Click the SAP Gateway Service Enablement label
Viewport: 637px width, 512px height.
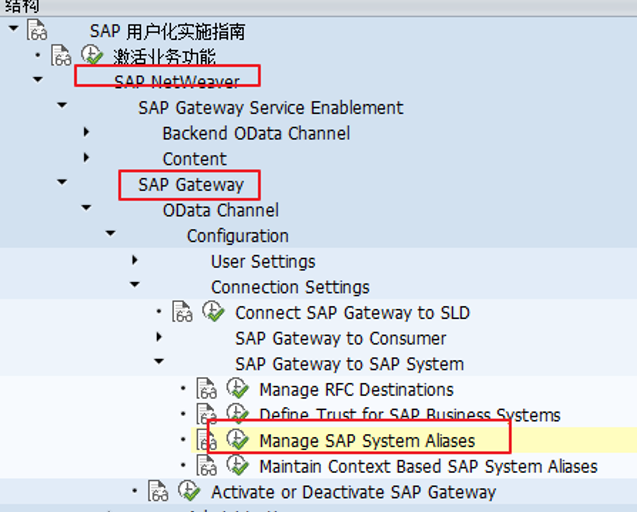click(270, 107)
